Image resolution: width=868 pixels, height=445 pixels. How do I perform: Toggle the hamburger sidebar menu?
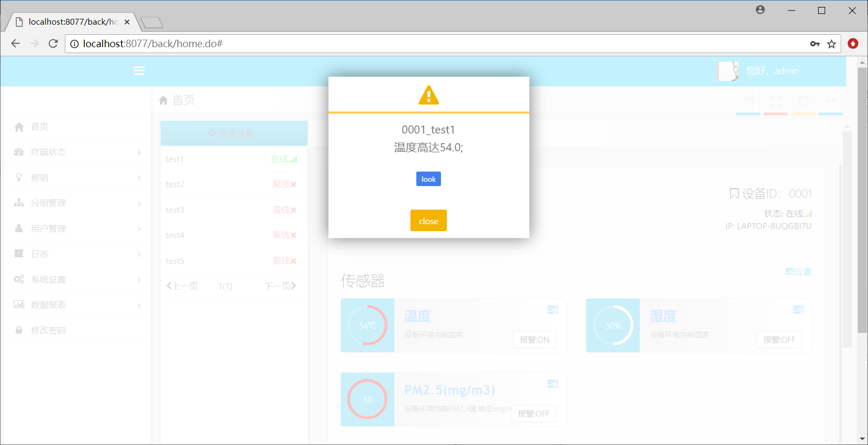point(139,71)
